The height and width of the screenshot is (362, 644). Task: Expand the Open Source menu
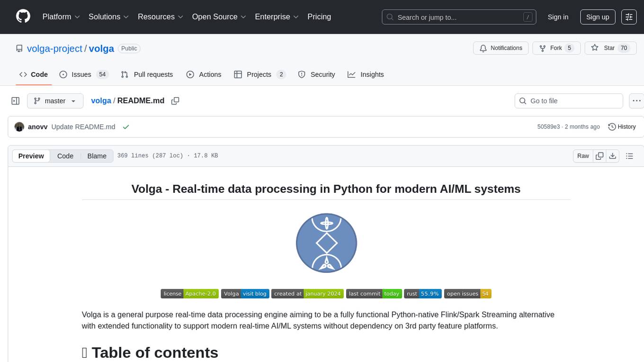click(219, 17)
